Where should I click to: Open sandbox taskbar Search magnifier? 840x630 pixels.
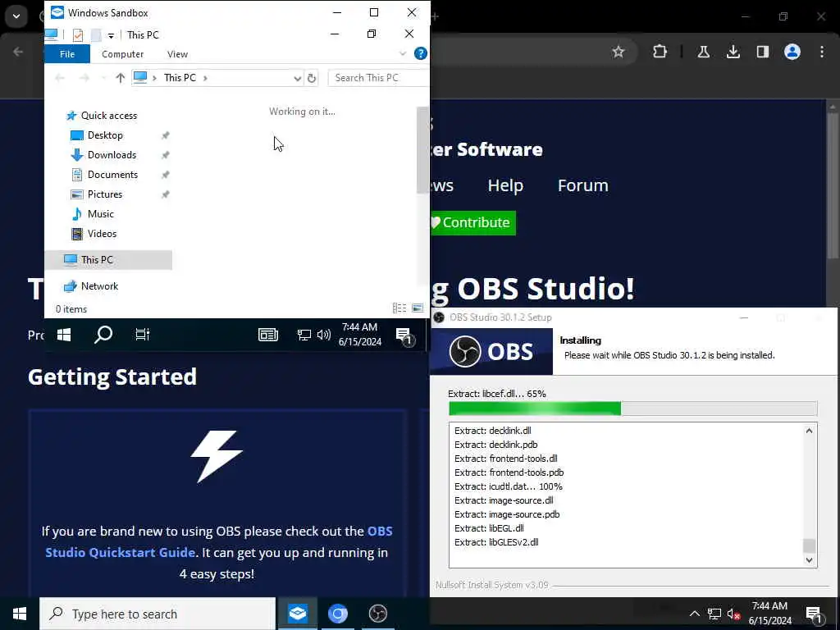103,335
